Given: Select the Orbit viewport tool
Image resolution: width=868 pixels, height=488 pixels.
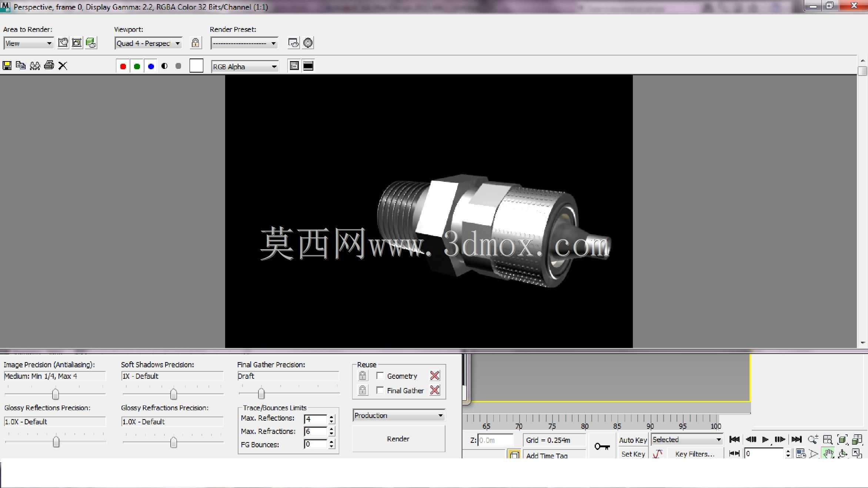Looking at the screenshot, I should pos(843,454).
